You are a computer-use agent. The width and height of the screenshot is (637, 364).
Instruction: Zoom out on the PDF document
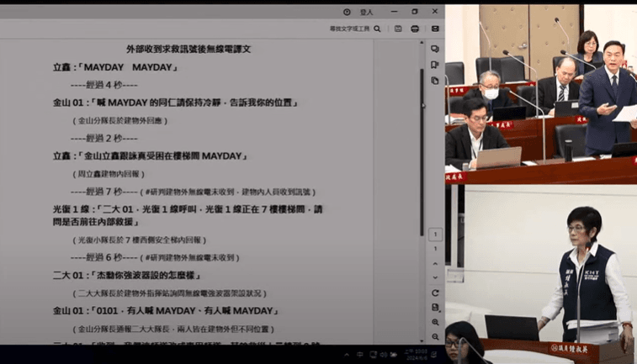(x=435, y=337)
